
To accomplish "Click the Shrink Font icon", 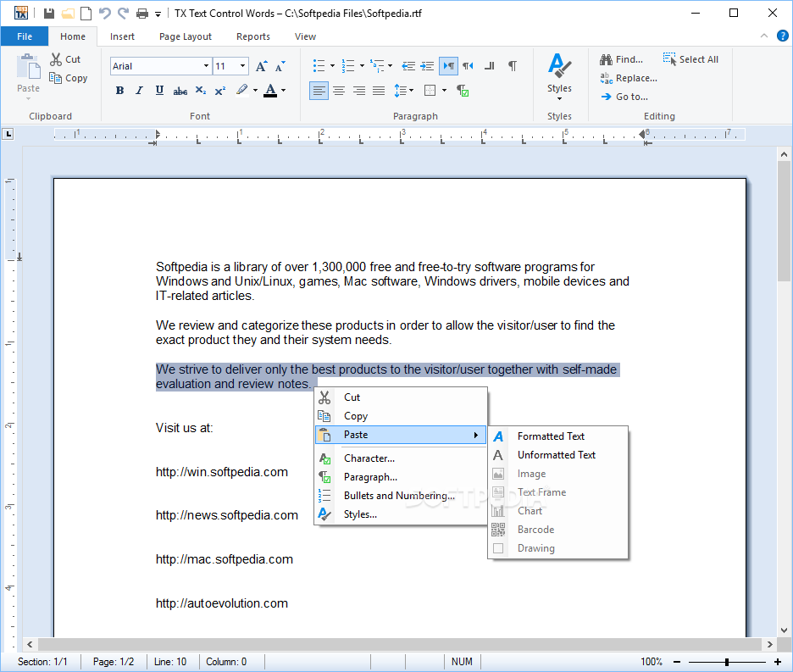I will [x=280, y=66].
